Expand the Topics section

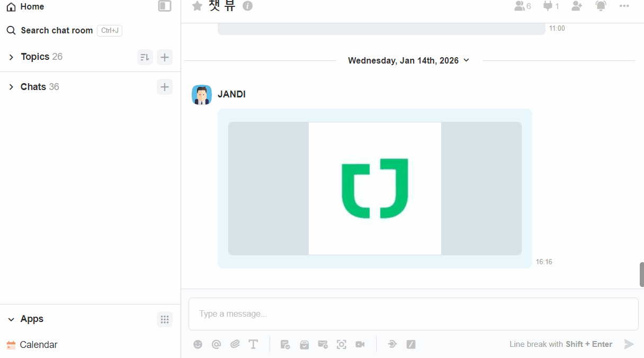coord(11,57)
